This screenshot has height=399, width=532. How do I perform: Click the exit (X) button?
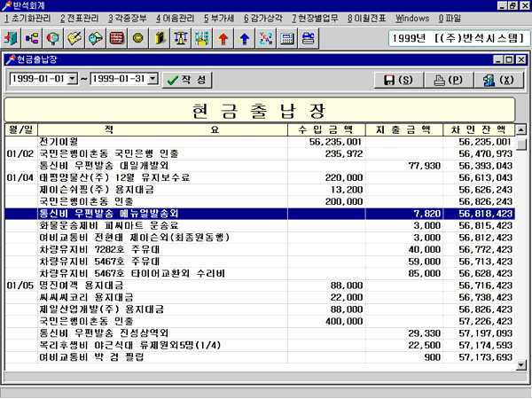point(498,80)
